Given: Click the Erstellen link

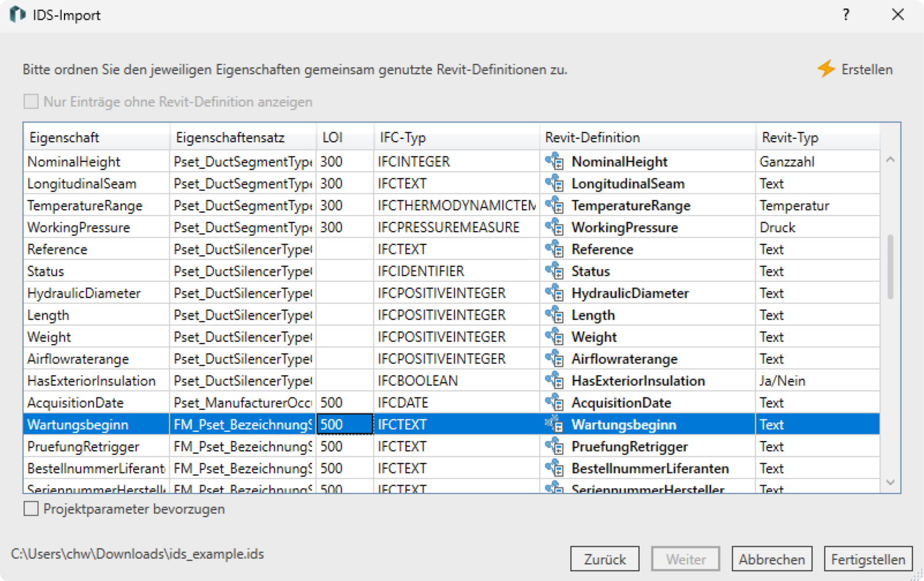Looking at the screenshot, I should [x=866, y=69].
